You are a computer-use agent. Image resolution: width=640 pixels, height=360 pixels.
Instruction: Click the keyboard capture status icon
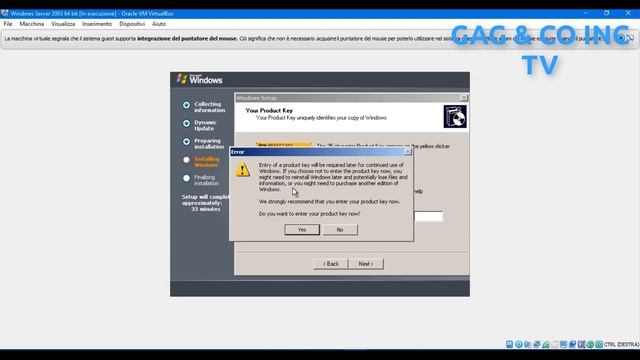(x=599, y=344)
